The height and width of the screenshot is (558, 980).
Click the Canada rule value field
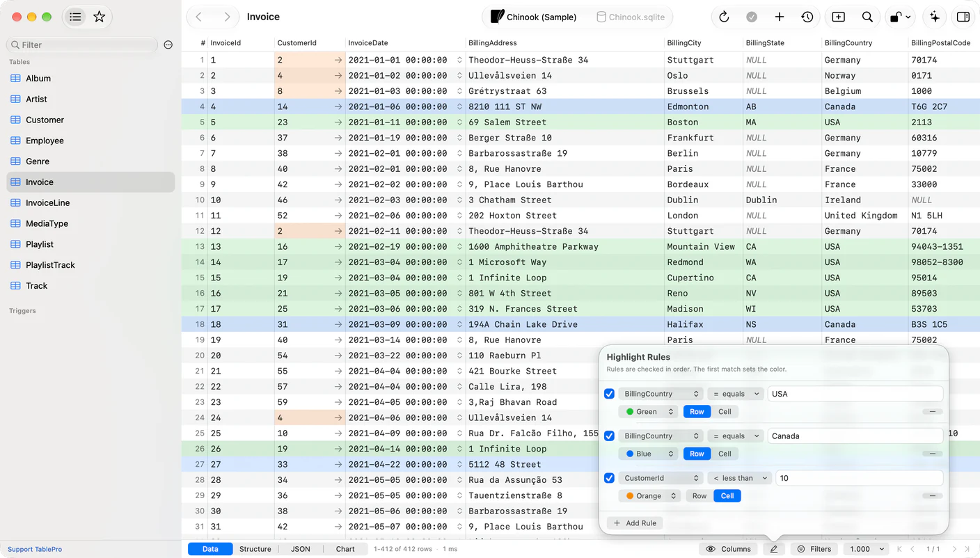coord(855,436)
